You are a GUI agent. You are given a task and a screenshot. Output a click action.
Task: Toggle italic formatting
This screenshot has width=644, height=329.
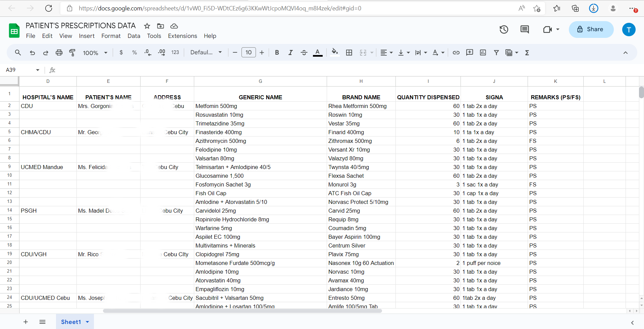290,53
